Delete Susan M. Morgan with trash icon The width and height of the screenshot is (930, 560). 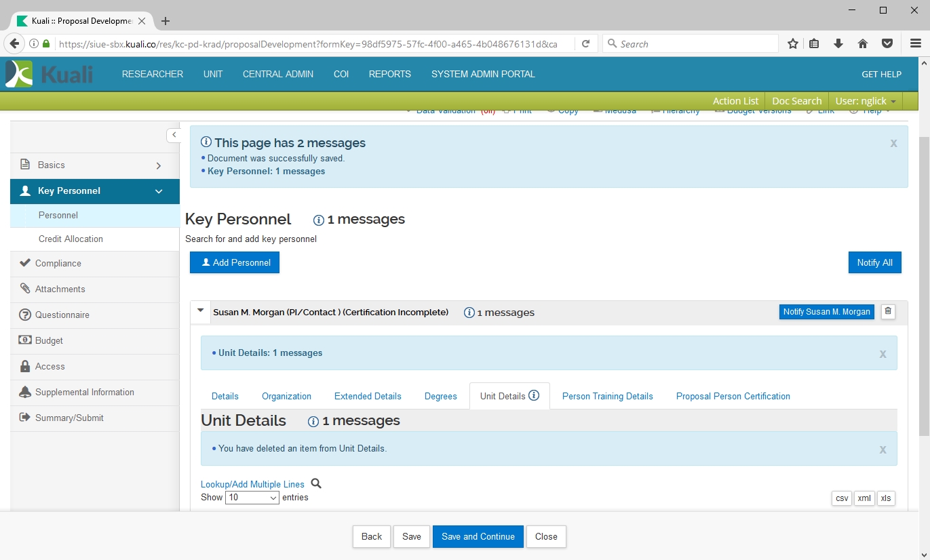(x=888, y=312)
